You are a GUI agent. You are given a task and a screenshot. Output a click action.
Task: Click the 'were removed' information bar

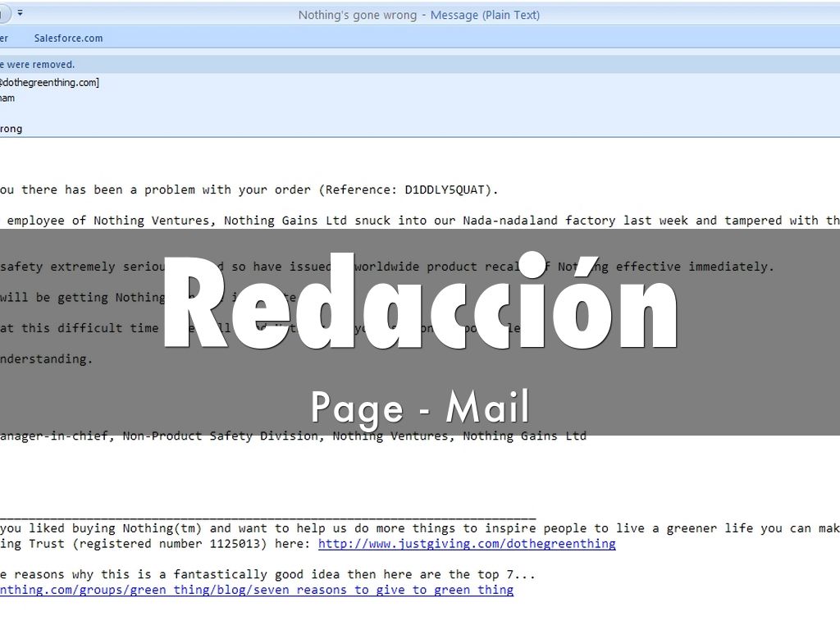37,64
